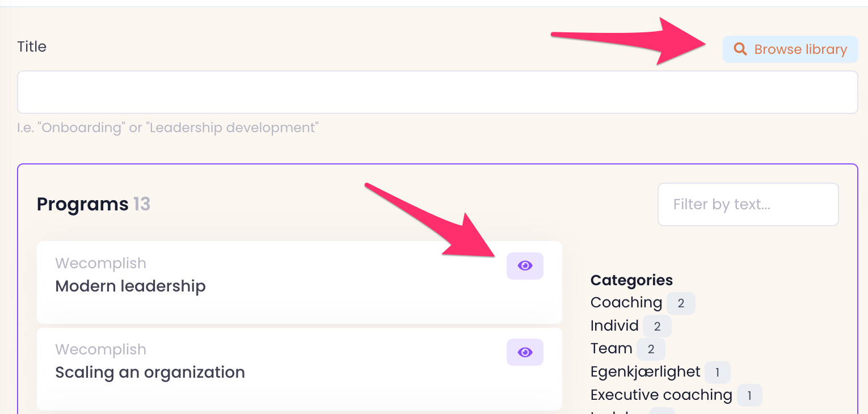Preview the Modern leadership program via eye icon
Screen dimensions: 868x414
525,266
